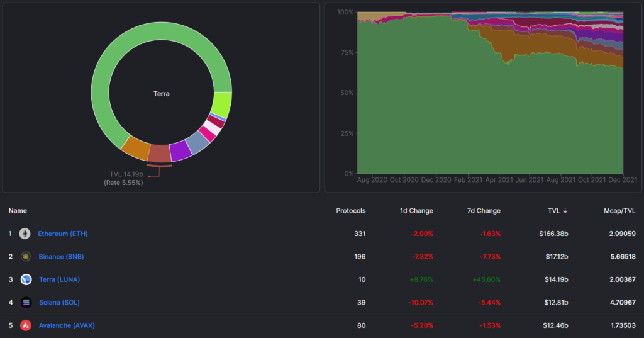Sort by the Protocols column header
The image size is (644, 338).
click(x=350, y=211)
